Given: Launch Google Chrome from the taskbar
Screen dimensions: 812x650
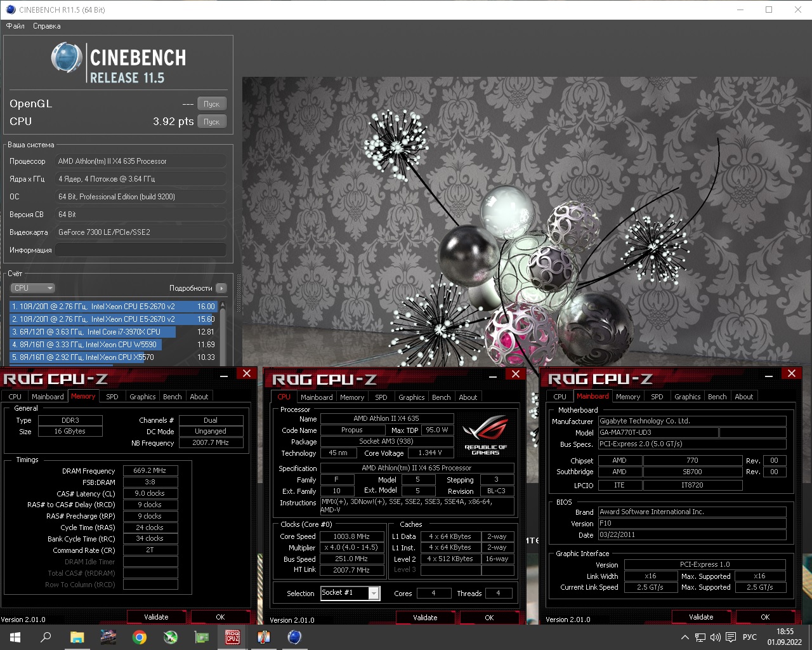Looking at the screenshot, I should tap(140, 637).
